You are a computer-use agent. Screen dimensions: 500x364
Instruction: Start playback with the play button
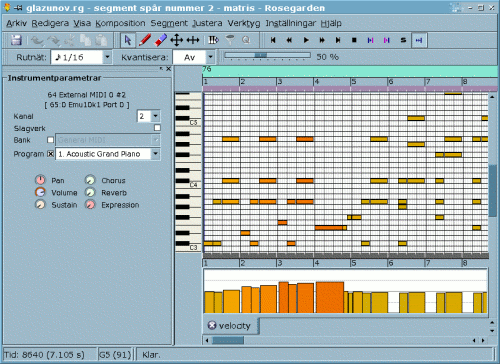pyautogui.click(x=306, y=40)
